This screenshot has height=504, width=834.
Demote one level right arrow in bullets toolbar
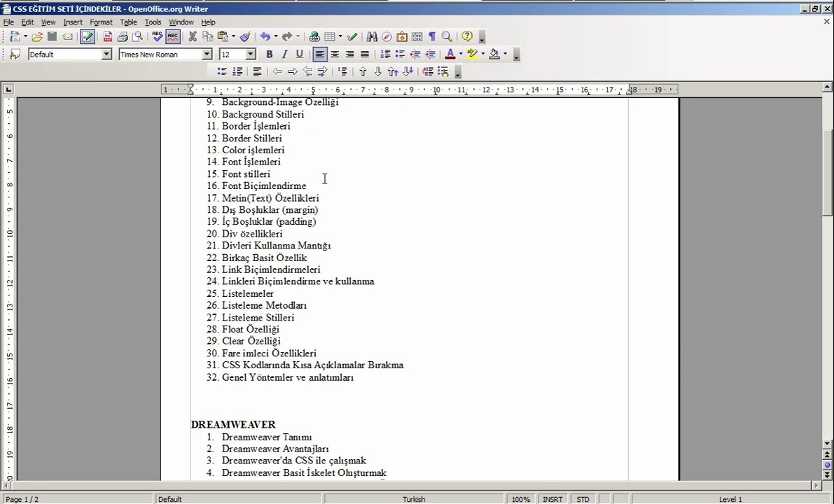coord(292,72)
